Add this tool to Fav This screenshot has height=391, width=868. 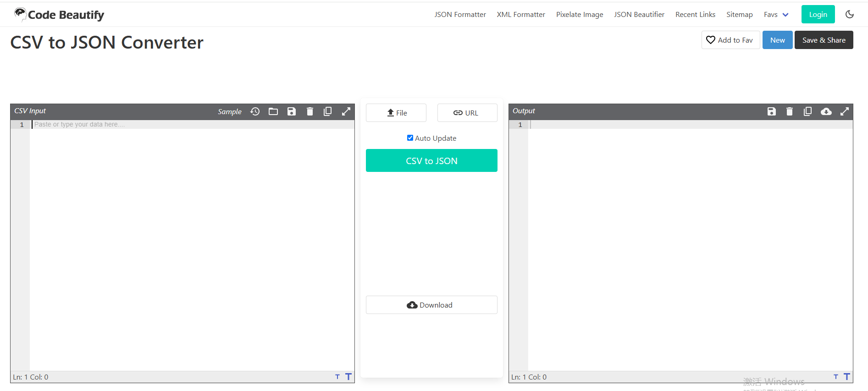[x=730, y=40]
